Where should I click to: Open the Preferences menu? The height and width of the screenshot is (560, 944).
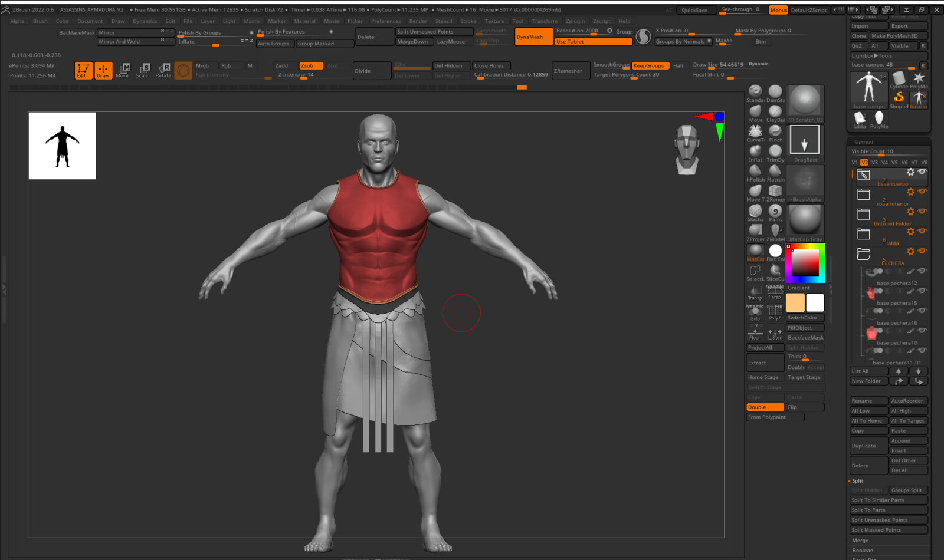pos(386,21)
